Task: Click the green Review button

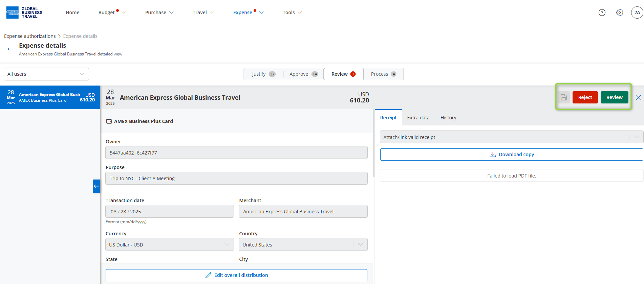Action: 615,97
